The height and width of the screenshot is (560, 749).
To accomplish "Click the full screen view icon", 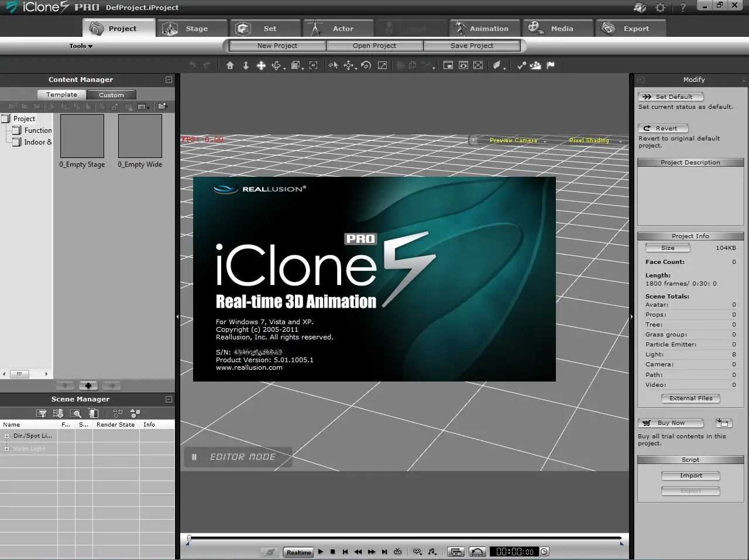I will (478, 66).
